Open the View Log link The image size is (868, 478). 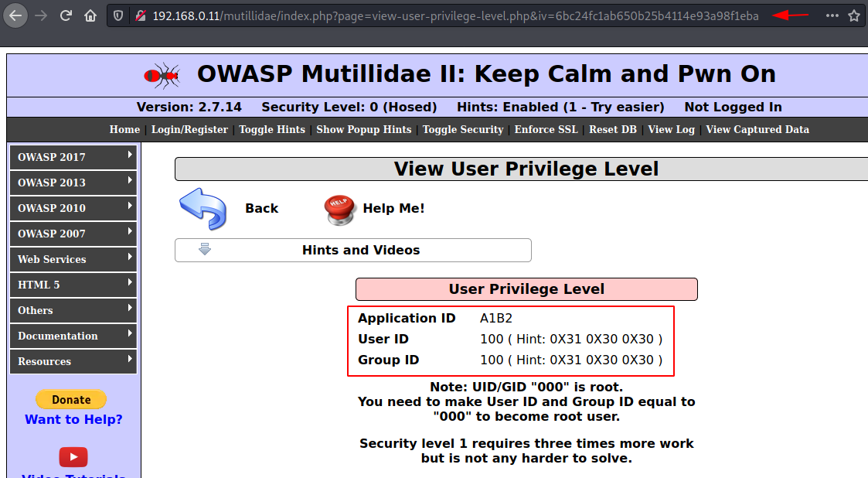(671, 129)
